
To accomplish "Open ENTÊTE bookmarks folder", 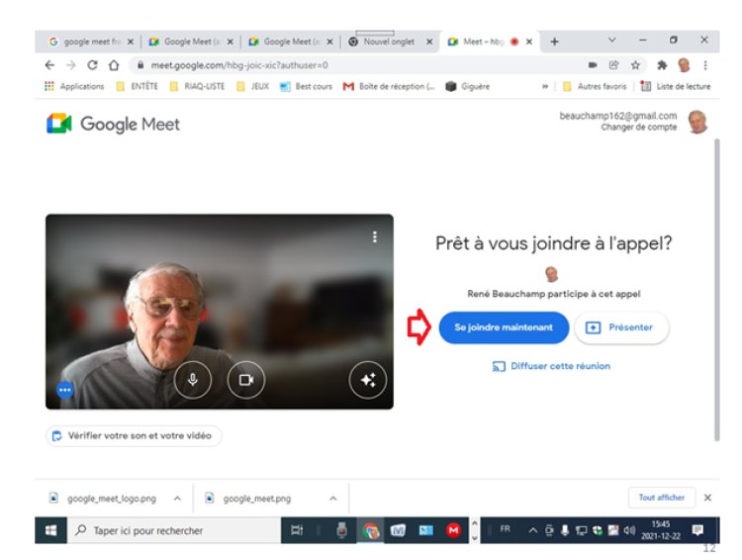I will point(138,86).
